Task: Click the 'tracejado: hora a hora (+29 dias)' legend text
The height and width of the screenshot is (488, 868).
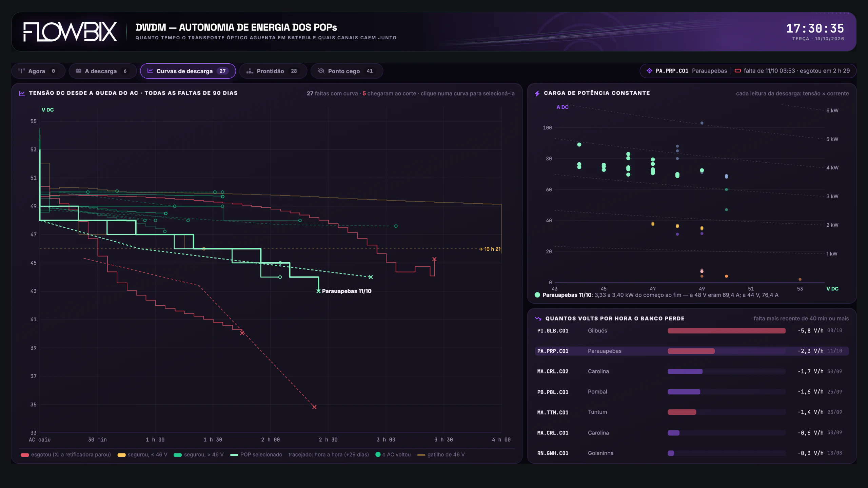Action: coord(329,454)
